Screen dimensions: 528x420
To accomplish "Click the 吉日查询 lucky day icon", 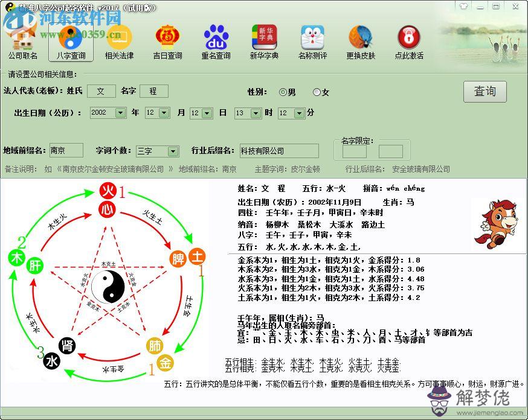I will pyautogui.click(x=167, y=42).
